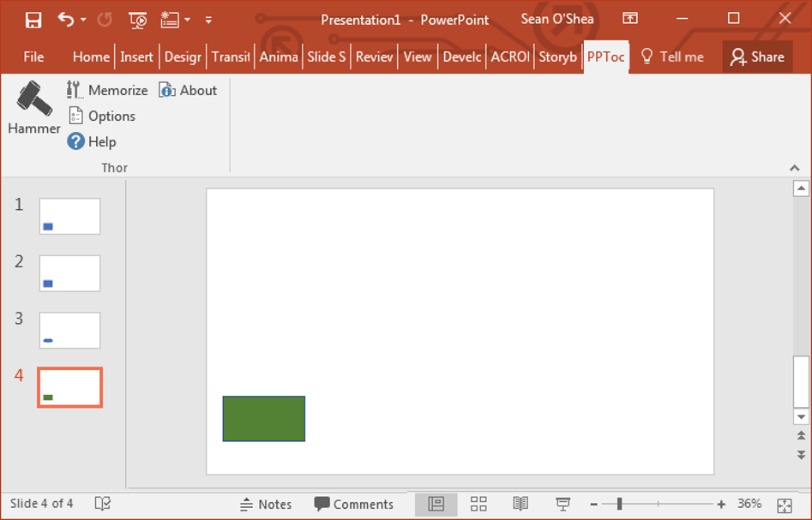Screen dimensions: 812x520
Task: Click the vertical scrollbar up arrow
Action: tap(801, 188)
